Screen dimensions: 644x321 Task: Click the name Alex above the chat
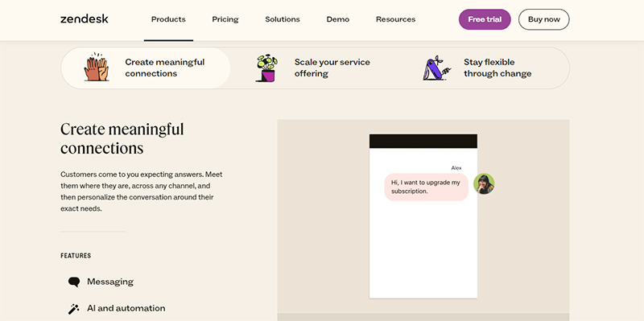456,168
